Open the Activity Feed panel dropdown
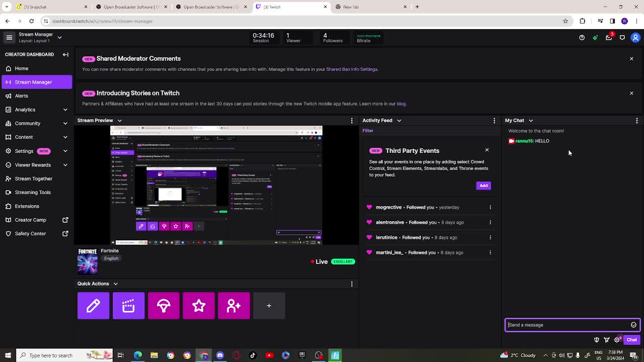 [x=399, y=121]
